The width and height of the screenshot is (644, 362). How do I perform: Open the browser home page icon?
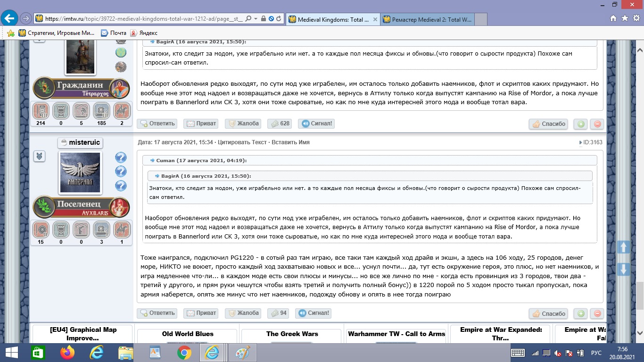613,18
